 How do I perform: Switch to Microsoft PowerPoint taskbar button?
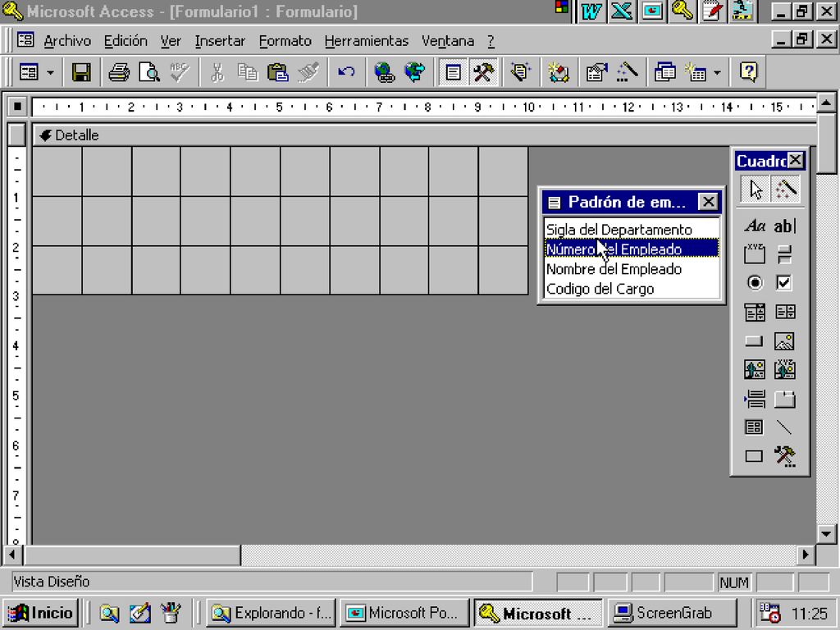coord(405,613)
